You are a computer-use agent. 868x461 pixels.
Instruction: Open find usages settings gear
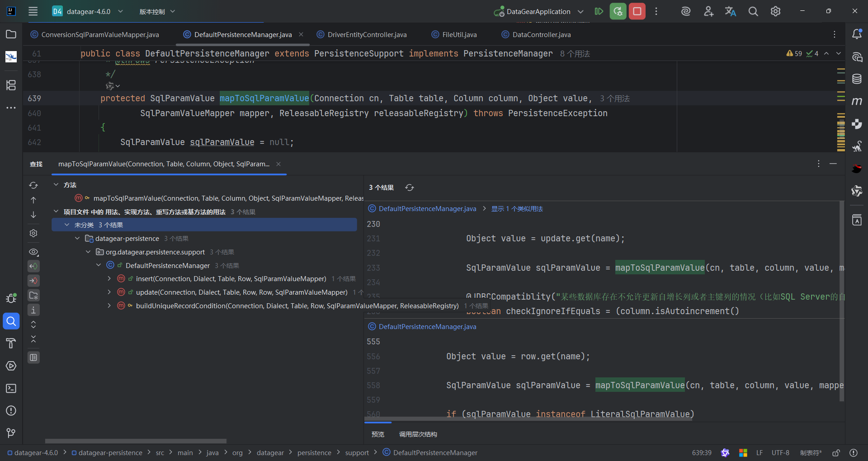tap(33, 233)
